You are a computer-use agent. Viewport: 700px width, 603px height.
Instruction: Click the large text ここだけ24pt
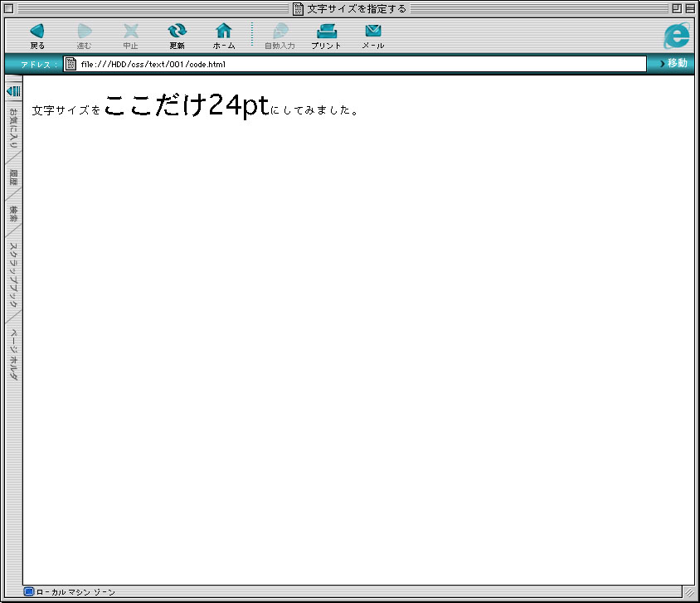tap(187, 105)
